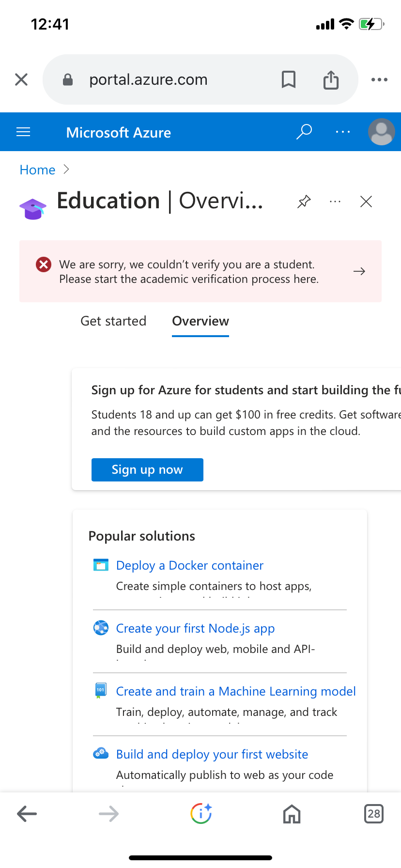Open the share sheet icon

tap(331, 79)
